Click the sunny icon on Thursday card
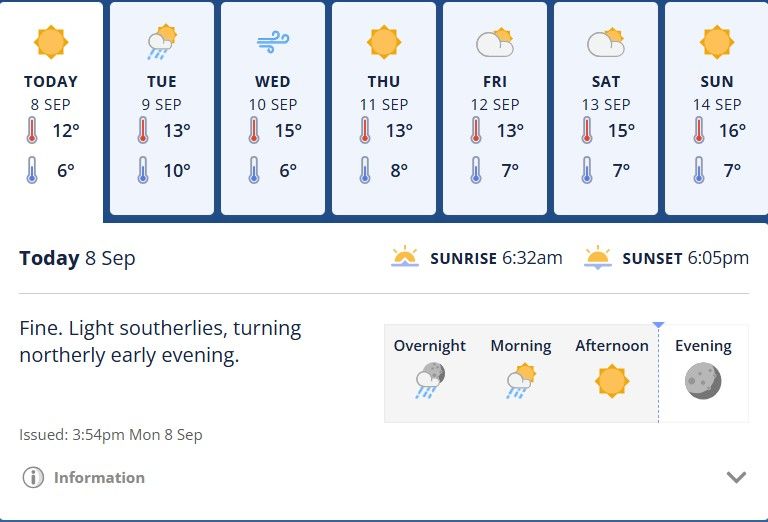 pos(384,42)
